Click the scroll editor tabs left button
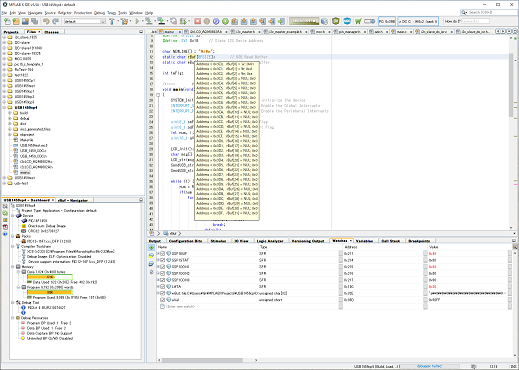 498,31
